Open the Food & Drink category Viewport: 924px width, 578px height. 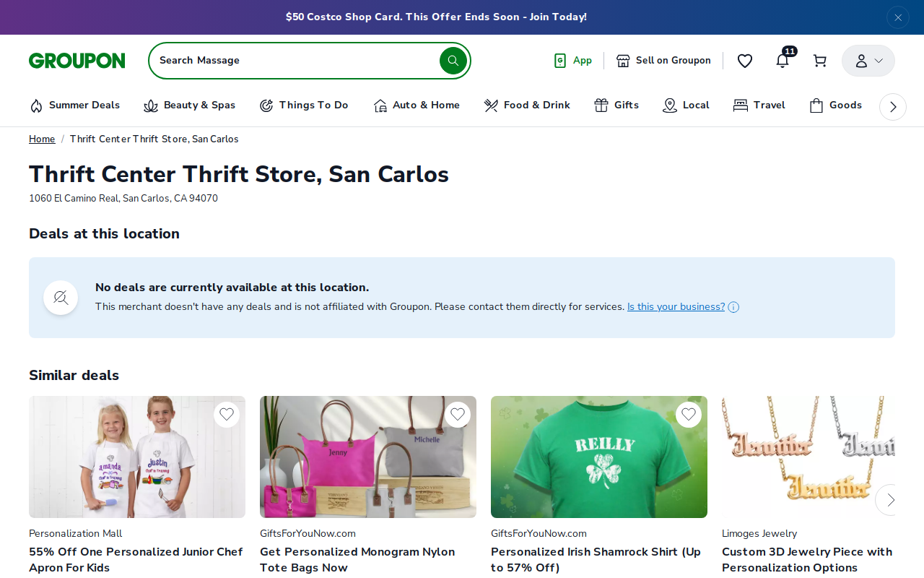(x=527, y=105)
